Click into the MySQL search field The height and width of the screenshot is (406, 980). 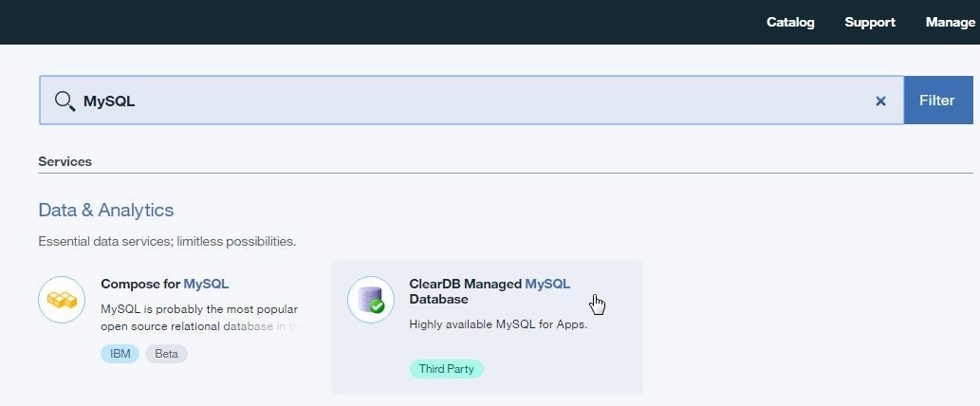(472, 100)
